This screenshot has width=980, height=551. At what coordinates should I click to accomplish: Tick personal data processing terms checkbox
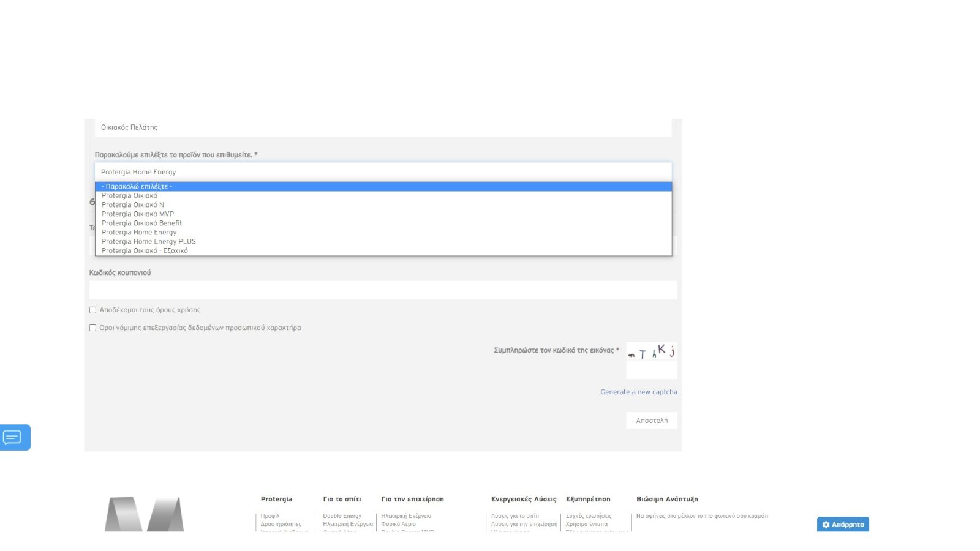click(x=92, y=328)
